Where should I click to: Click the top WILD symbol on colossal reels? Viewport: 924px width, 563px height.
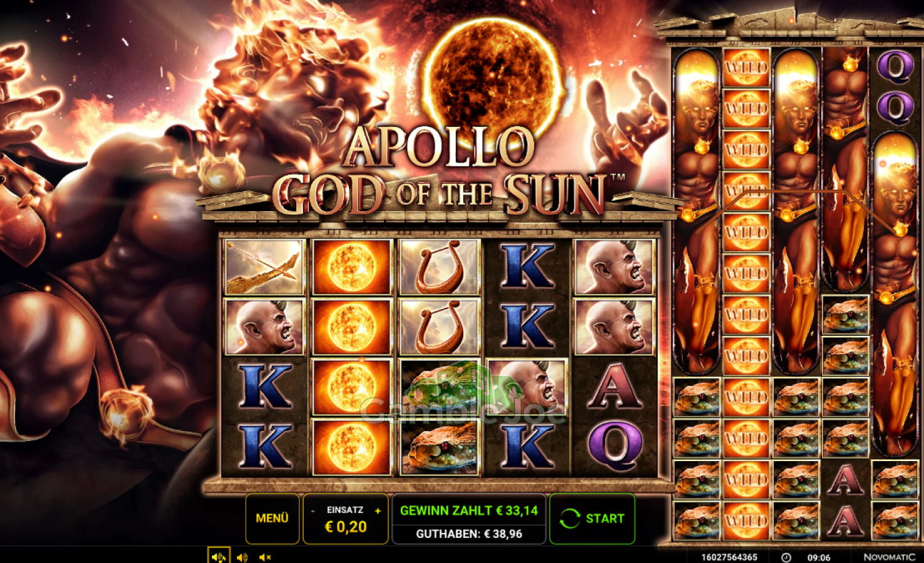point(746,67)
